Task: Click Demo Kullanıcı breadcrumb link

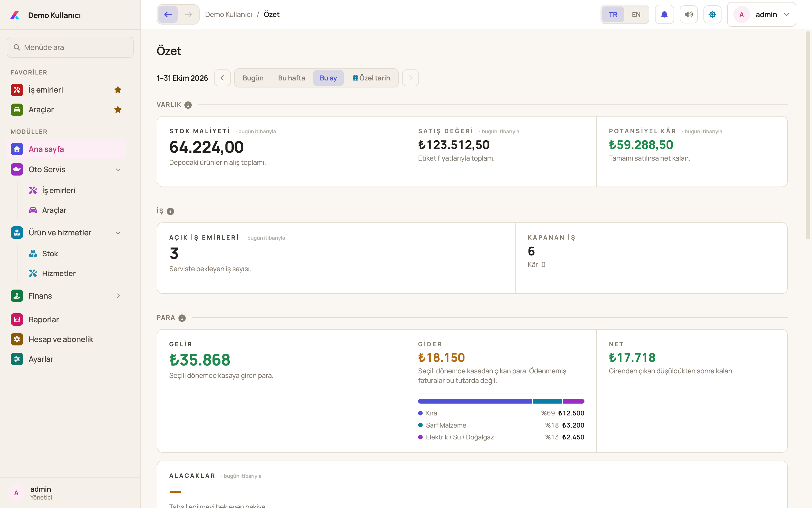Action: 228,14
